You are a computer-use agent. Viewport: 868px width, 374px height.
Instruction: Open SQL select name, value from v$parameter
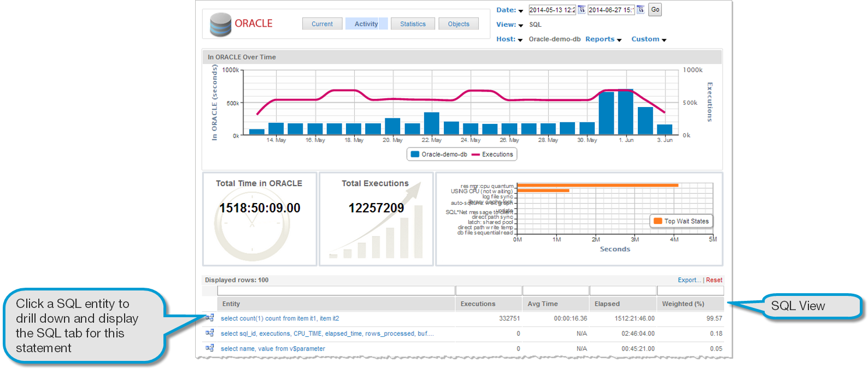point(273,349)
